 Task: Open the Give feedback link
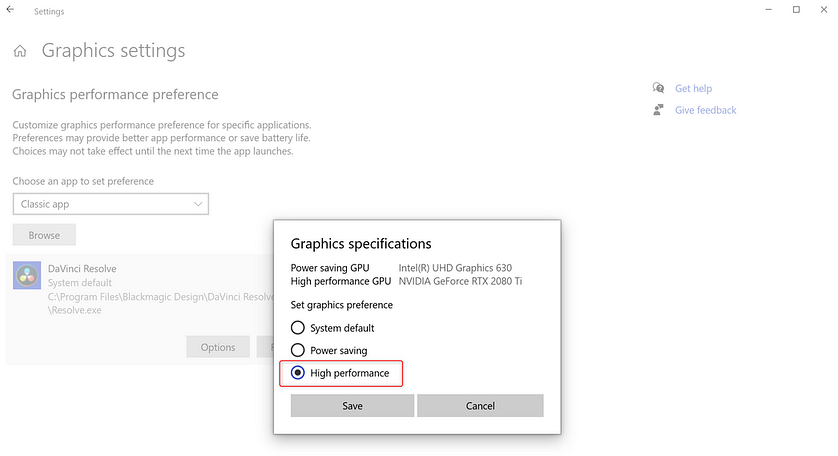click(x=705, y=110)
